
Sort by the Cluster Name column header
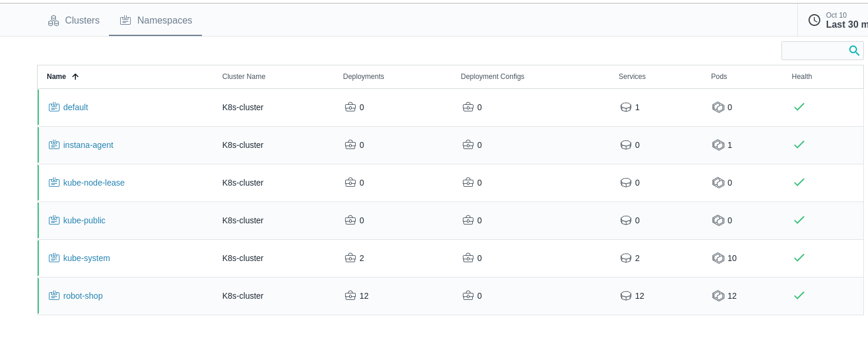click(x=244, y=77)
